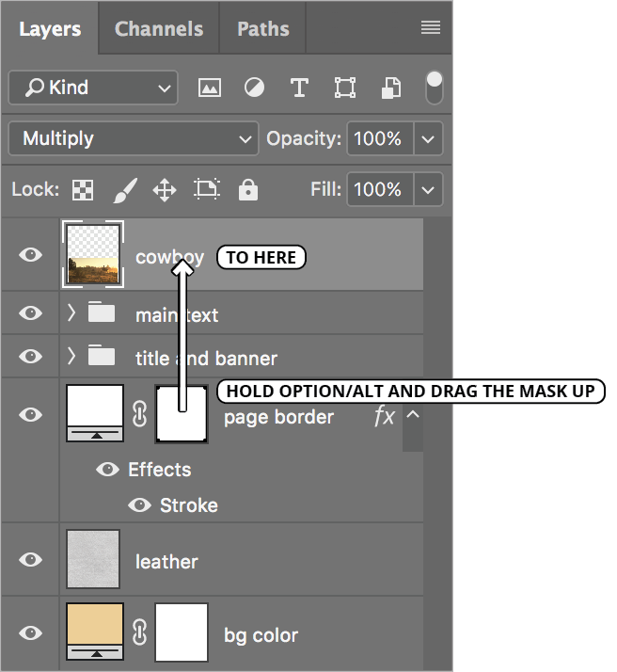This screenshot has height=672, width=617.
Task: Select the title and banner group name
Action: coord(206,359)
